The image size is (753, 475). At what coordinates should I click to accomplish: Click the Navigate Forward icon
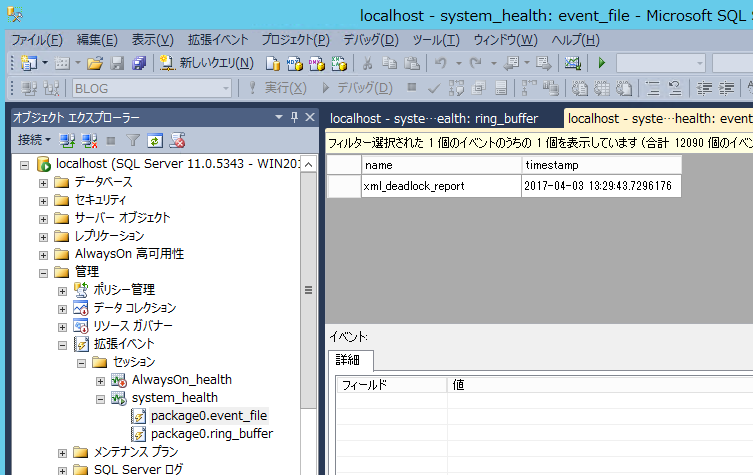tap(544, 63)
